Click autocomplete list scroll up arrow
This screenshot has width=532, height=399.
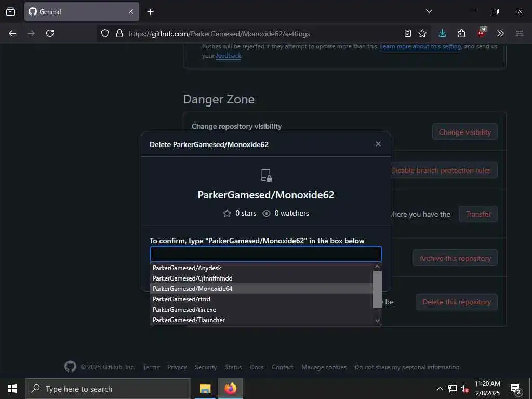377,267
